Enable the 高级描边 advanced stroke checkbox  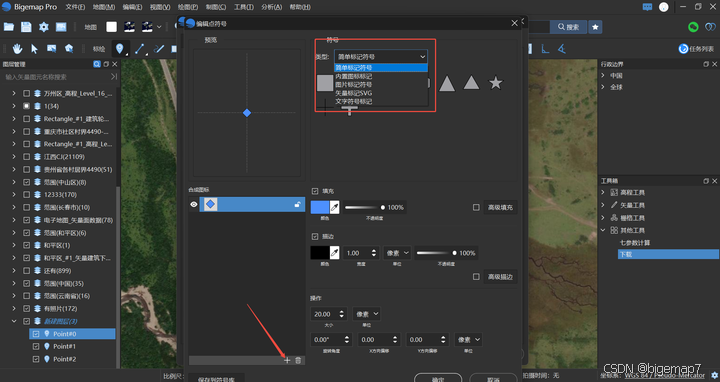(476, 277)
